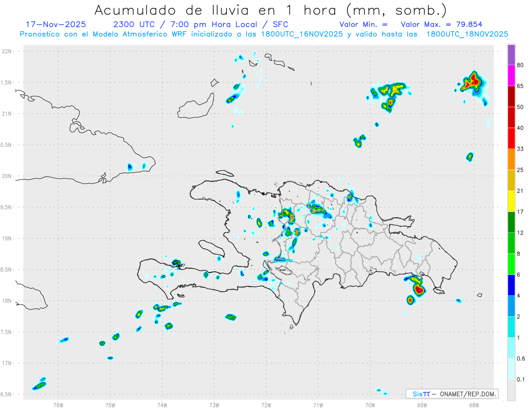Click the sky blue swatch between 2 and 4
The height and width of the screenshot is (411, 532).
point(511,306)
